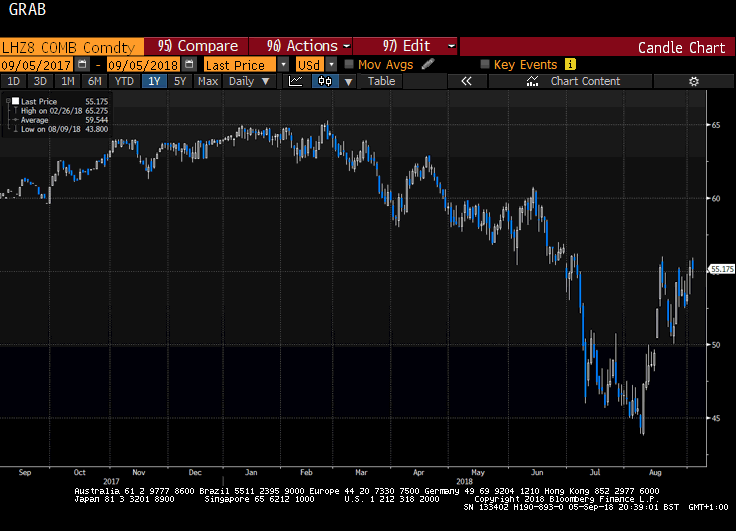Screen dimensions: 736x531
Task: Select the 1D range tab
Action: 14,81
